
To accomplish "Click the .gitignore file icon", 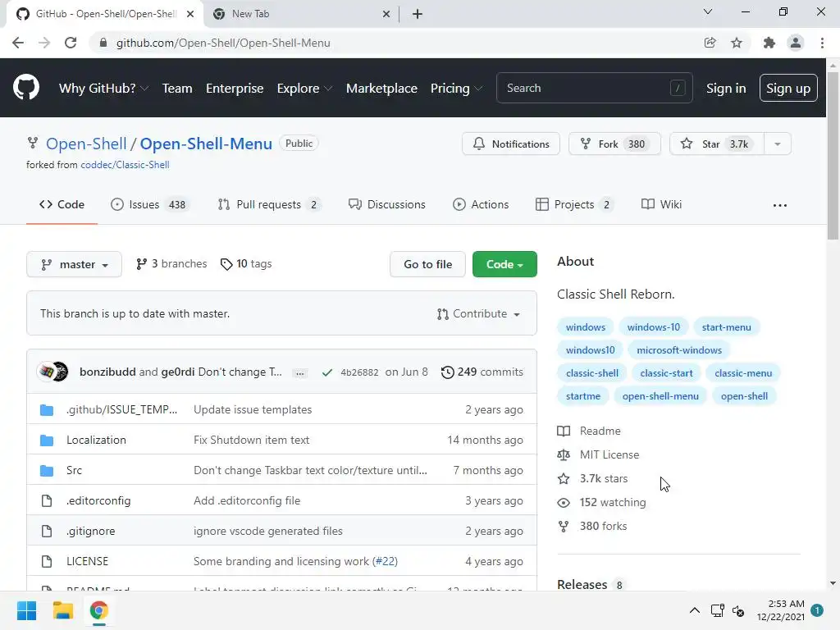I will pyautogui.click(x=47, y=532).
